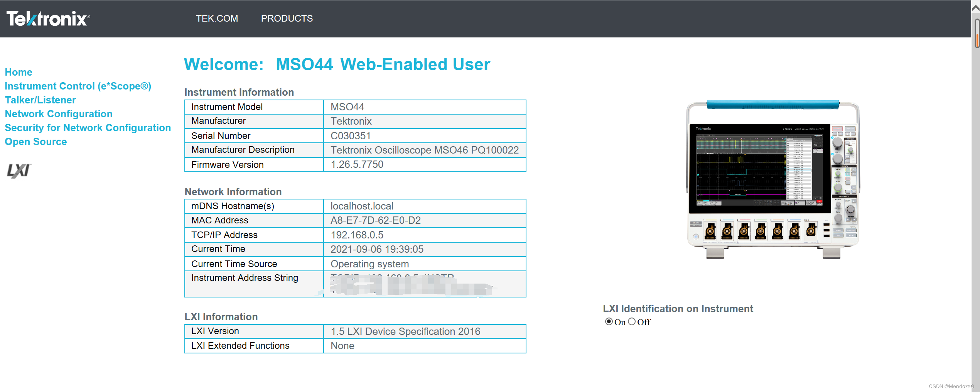Click the 'TCP/IP Address' label cell

pyautogui.click(x=254, y=235)
